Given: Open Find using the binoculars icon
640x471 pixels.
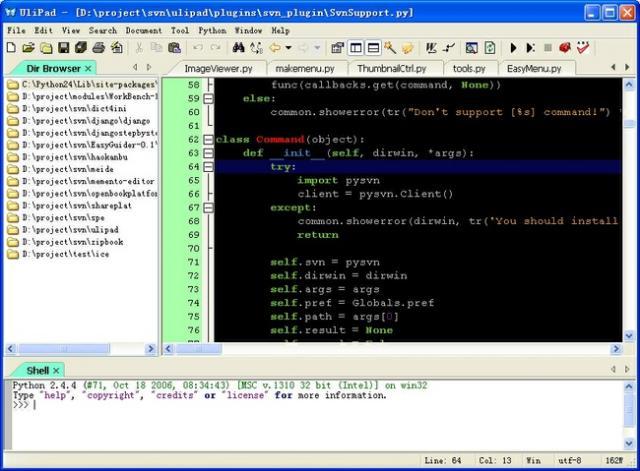Looking at the screenshot, I should click(x=240, y=47).
